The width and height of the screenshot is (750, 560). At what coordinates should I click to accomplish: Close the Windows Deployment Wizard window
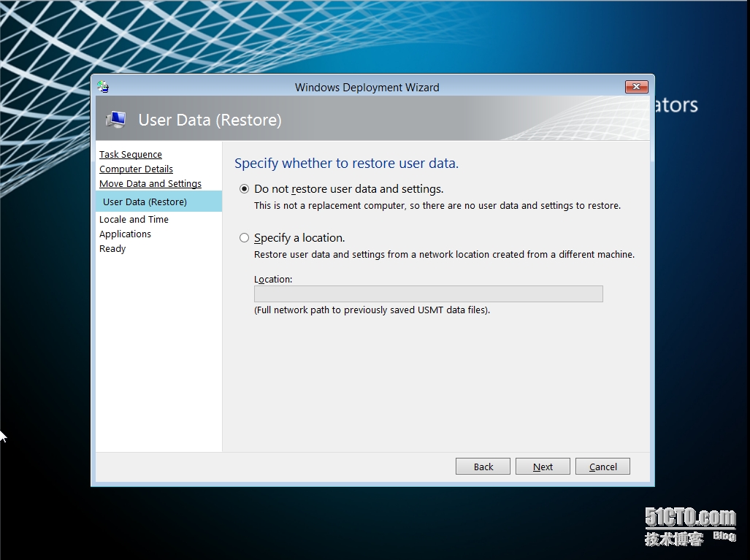(636, 87)
